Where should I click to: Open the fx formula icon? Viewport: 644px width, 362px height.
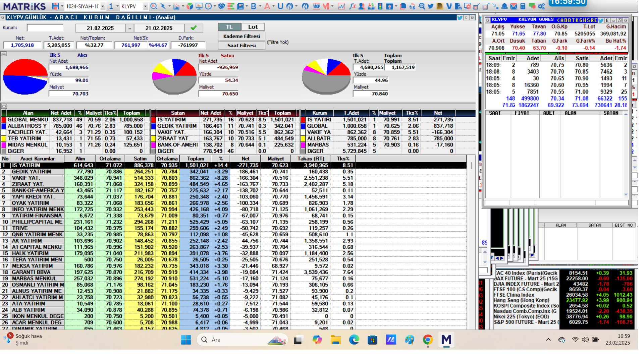click(353, 6)
